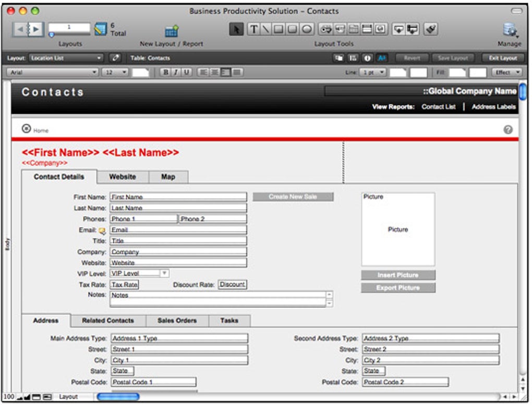Toggle the status toolbar icon at bottom
This screenshot has width=532, height=405.
(x=36, y=397)
